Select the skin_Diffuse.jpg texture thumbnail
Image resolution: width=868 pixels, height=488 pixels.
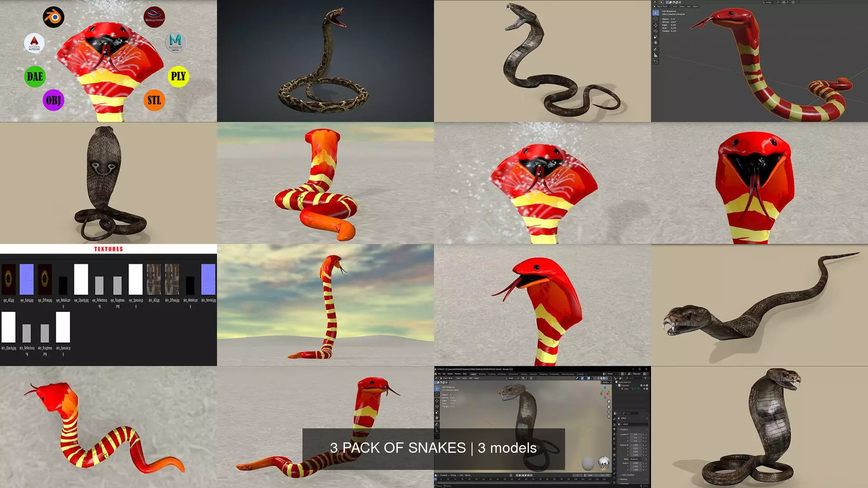pos(172,279)
